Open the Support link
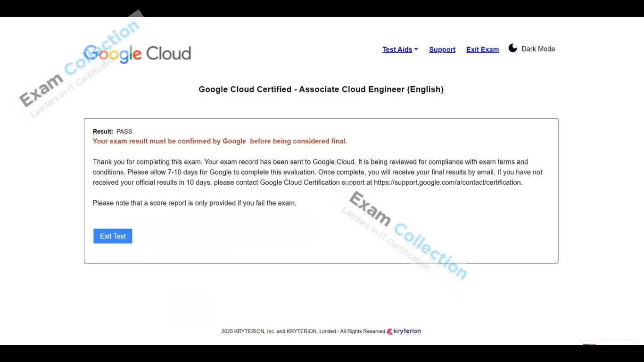Image resolution: width=644 pixels, height=362 pixels. pyautogui.click(x=442, y=49)
